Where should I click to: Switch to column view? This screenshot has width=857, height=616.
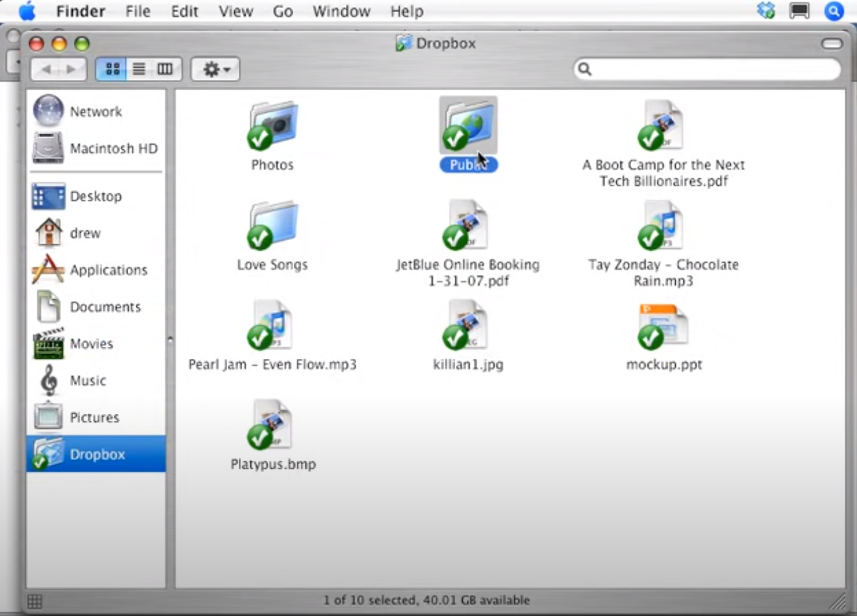166,69
